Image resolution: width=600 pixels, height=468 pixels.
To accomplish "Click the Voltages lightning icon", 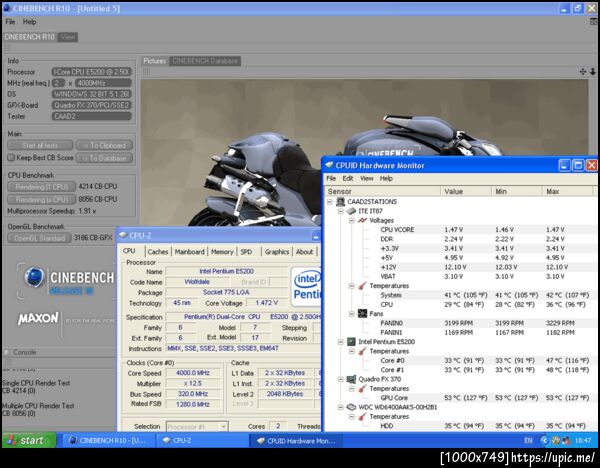I will coord(362,220).
